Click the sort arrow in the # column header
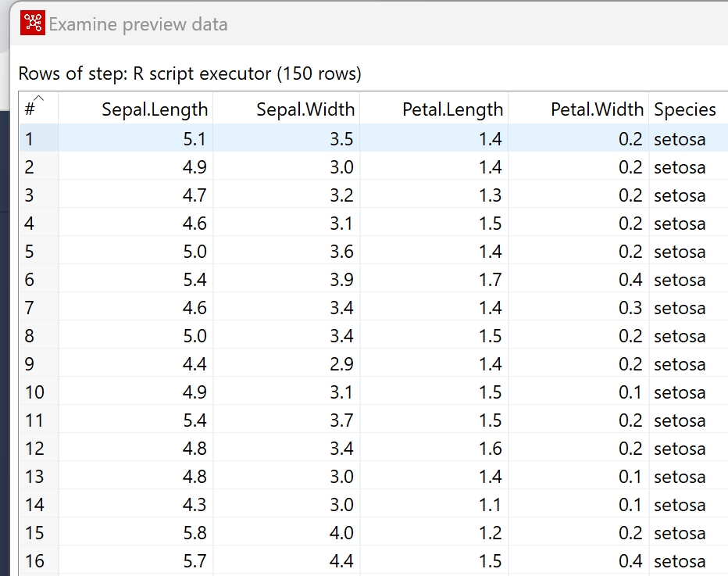 [x=39, y=98]
